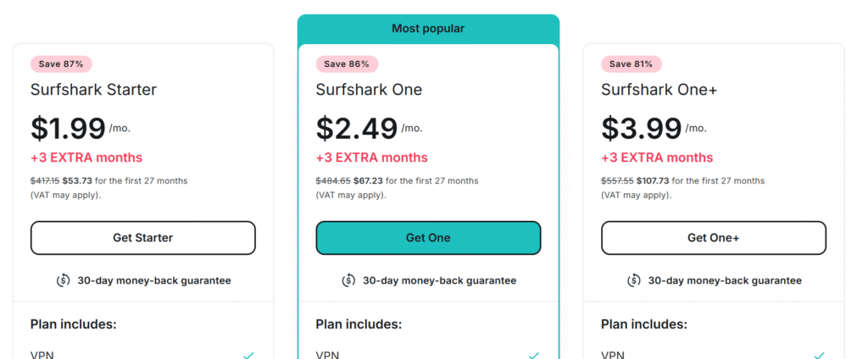
Task: Click the +3 EXTRA months text in Starter
Action: point(86,157)
